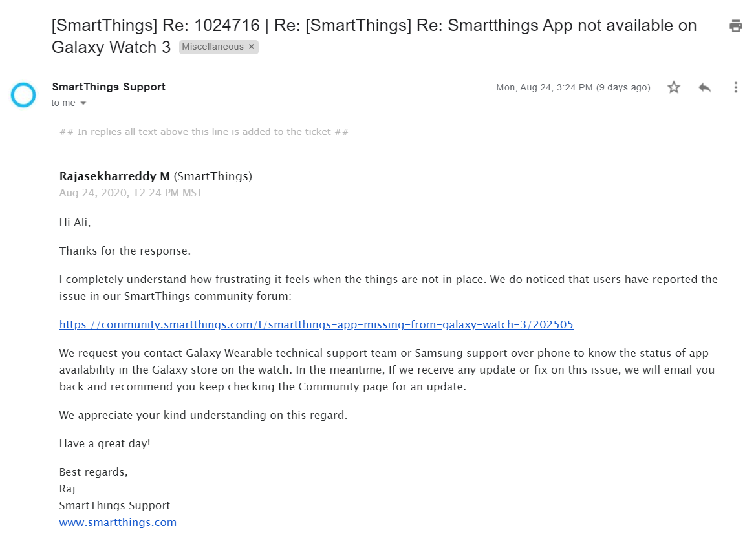The image size is (756, 550).
Task: Click the SmartThings Support avatar circle
Action: point(23,94)
